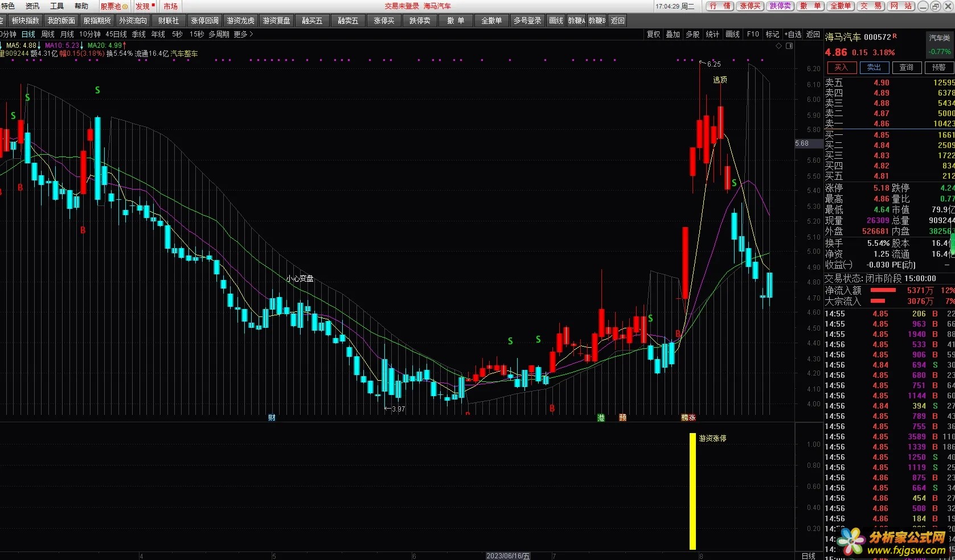This screenshot has height=560, width=955.
Task: Click the 游资涨停 label in the indicator pane
Action: point(712,438)
